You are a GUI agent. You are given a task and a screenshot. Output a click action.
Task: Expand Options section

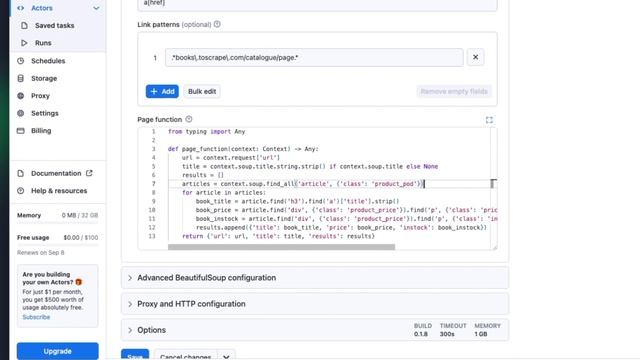pyautogui.click(x=315, y=330)
